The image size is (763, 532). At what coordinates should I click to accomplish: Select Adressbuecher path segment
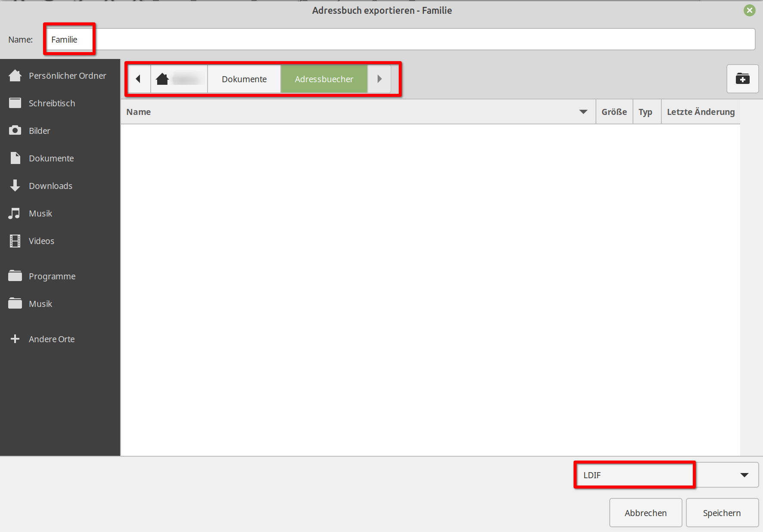(324, 79)
